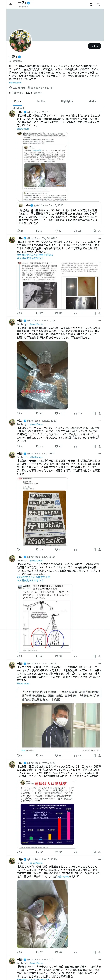Screen dimensions: 110x980
Task: Share the Jul 17, 2022 newspaper post
Action: click(99, 549)
